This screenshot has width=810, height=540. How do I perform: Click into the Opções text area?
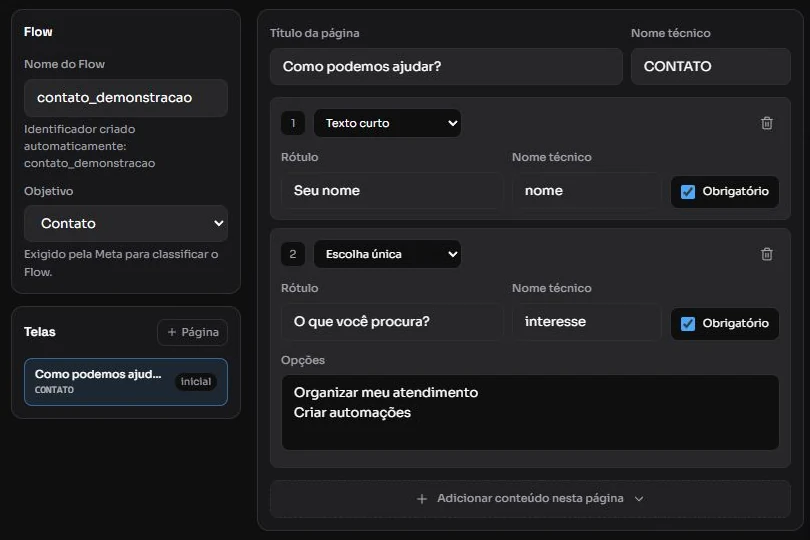coord(530,412)
